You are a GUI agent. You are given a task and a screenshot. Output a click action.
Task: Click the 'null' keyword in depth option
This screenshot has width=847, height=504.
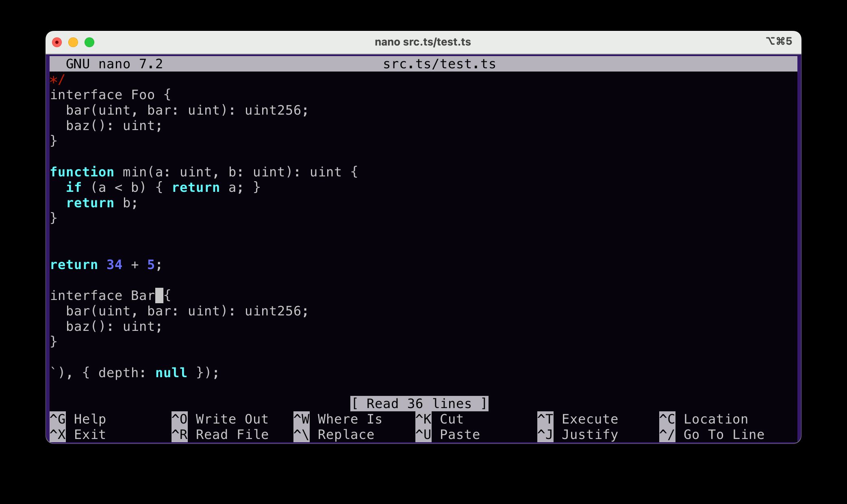click(172, 373)
